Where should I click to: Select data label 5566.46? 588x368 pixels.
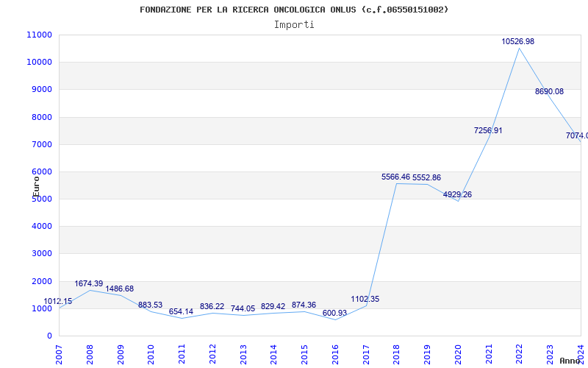coord(395,177)
